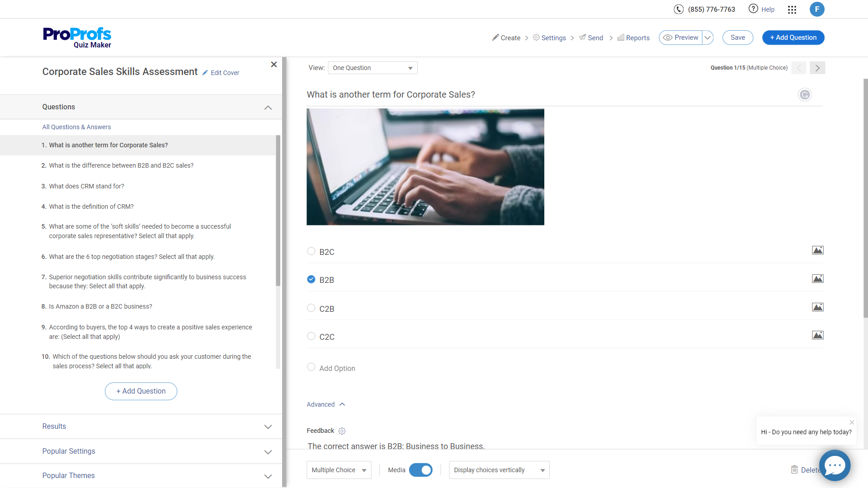
Task: Turn off the Media toggle switch
Action: [x=420, y=470]
